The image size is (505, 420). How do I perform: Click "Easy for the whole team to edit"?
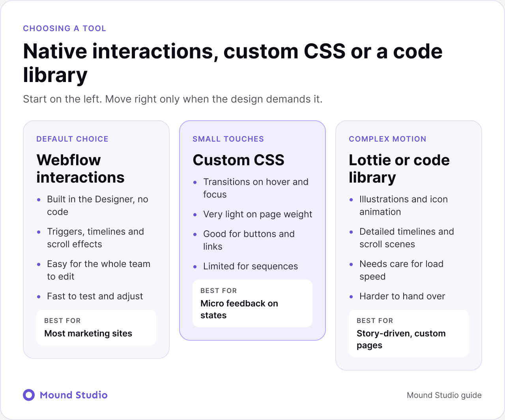click(x=99, y=270)
